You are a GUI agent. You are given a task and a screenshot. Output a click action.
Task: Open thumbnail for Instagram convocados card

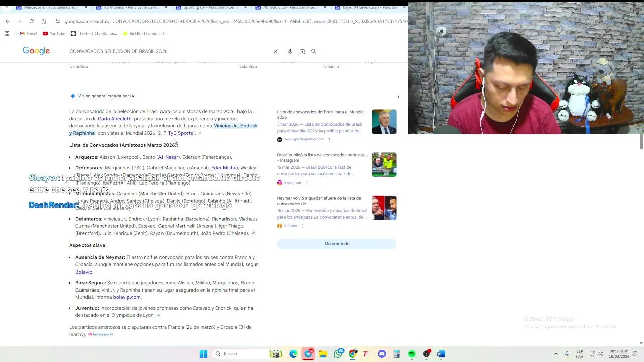point(384,165)
